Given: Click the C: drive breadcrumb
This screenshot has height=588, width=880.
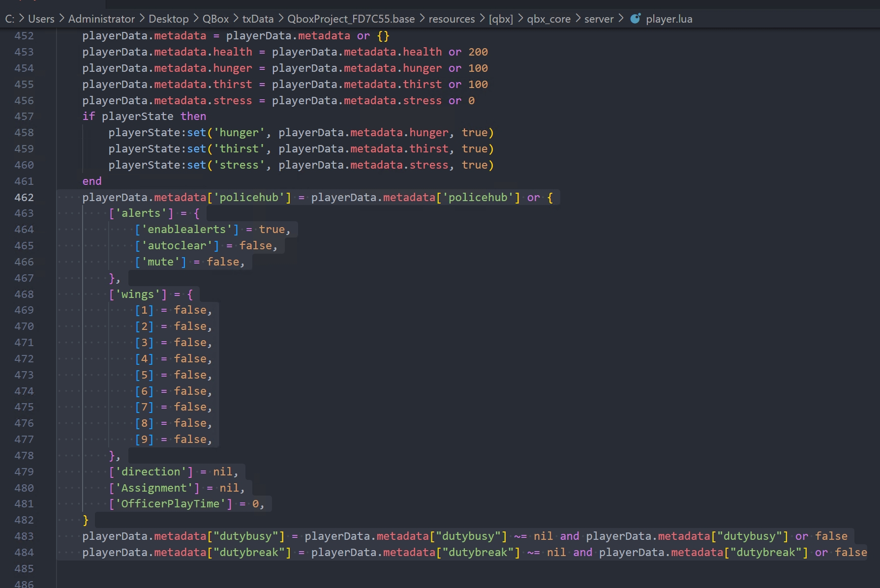Looking at the screenshot, I should (10, 19).
